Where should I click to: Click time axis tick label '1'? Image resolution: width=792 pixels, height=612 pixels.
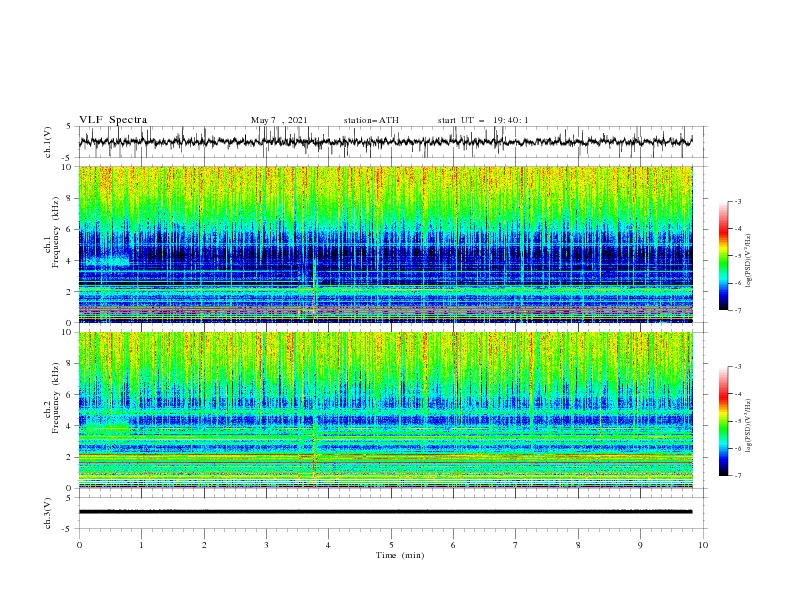(x=141, y=545)
